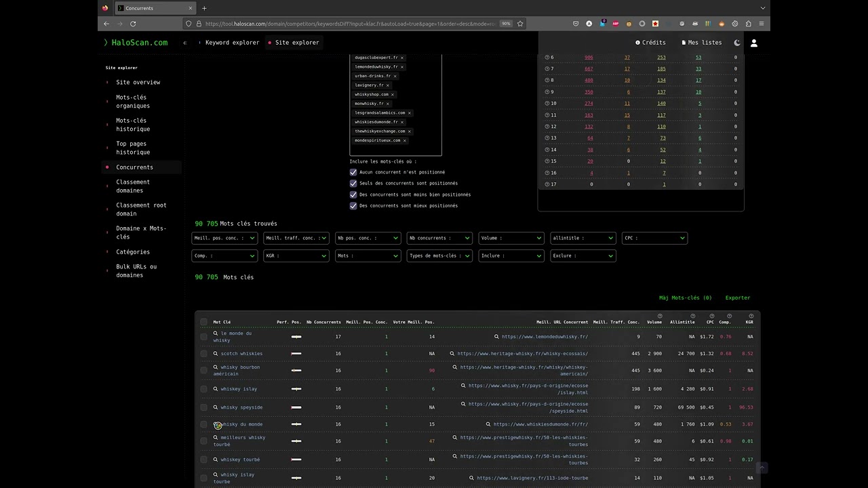Open the Firefox extensions puzzle icon
The height and width of the screenshot is (488, 868).
[748, 24]
